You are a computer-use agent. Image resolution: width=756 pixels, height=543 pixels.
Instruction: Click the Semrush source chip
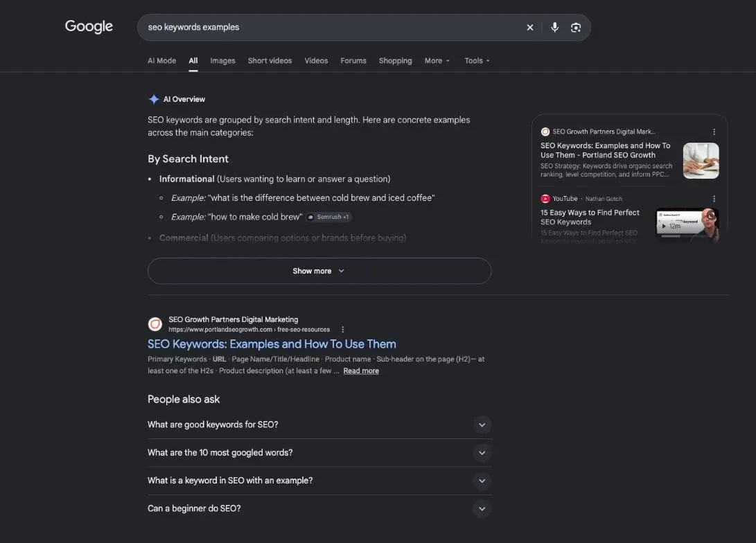pos(329,217)
